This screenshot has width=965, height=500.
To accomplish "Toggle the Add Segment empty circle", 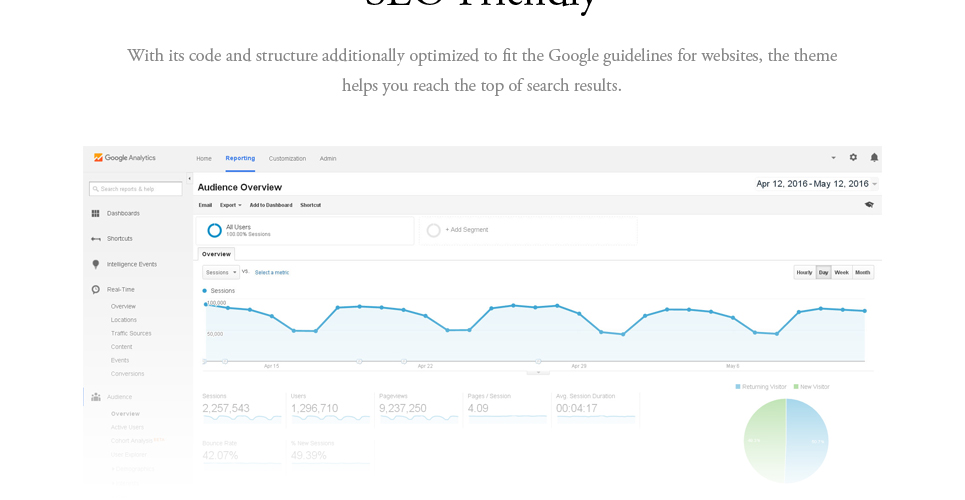I will (433, 230).
